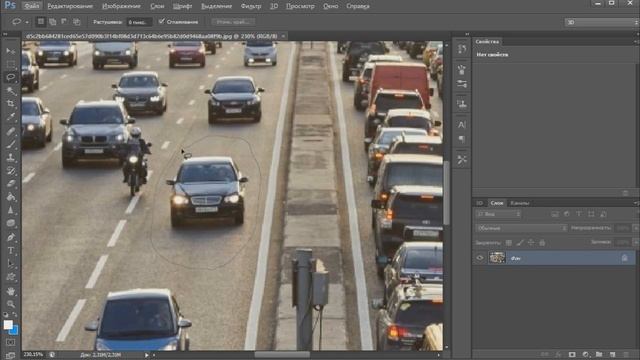Click the foreground color swatch
Viewport: 640px width, 360px height.
8,324
